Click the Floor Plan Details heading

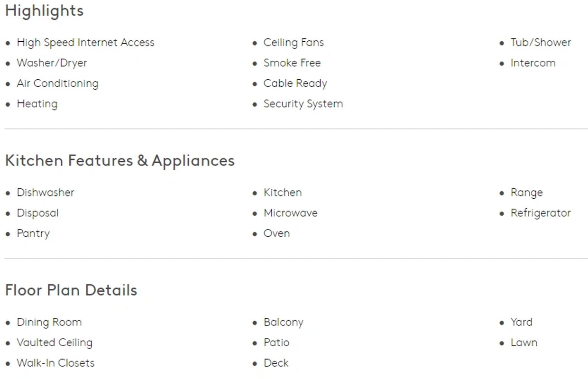(71, 290)
